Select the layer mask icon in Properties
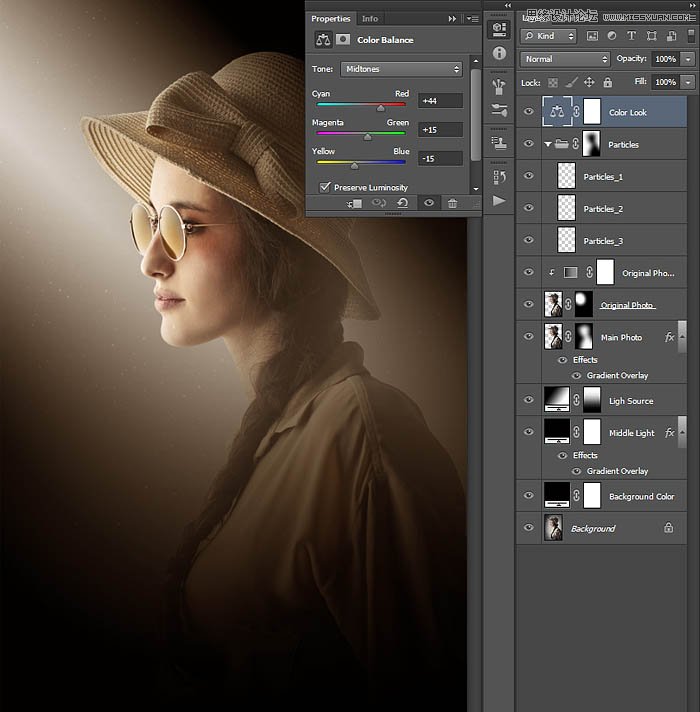 coord(343,40)
